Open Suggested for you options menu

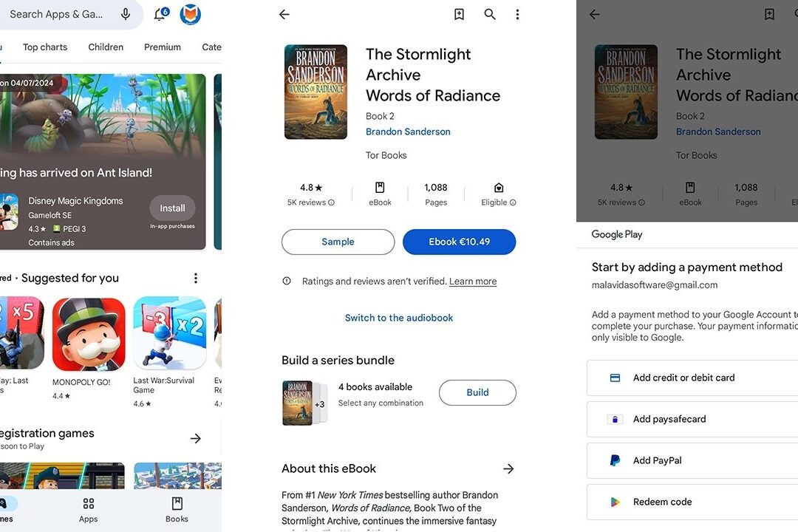click(195, 278)
